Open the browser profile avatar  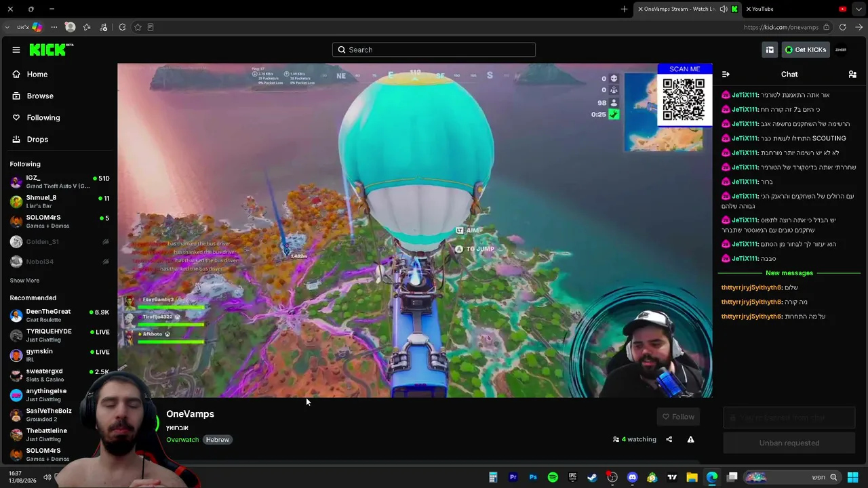coord(70,27)
